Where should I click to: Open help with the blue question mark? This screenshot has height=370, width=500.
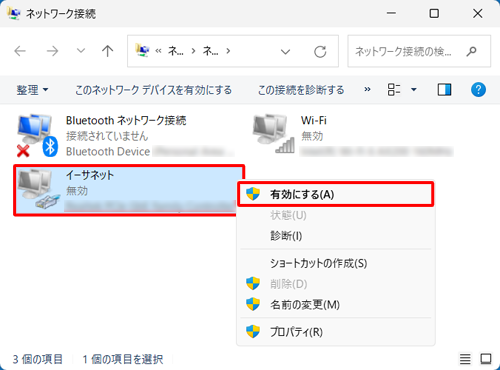click(x=478, y=89)
